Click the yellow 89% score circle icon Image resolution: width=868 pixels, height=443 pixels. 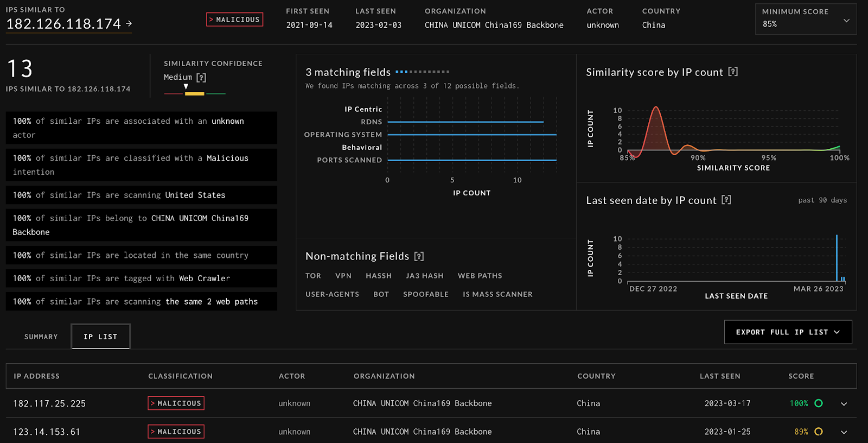tap(819, 432)
